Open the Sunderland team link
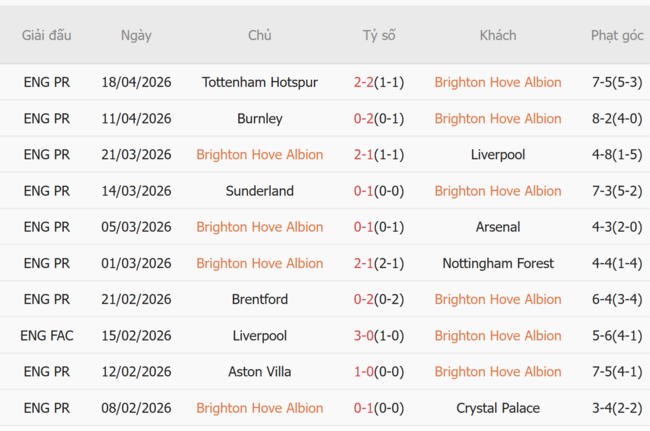Image resolution: width=650 pixels, height=431 pixels. pos(260,191)
